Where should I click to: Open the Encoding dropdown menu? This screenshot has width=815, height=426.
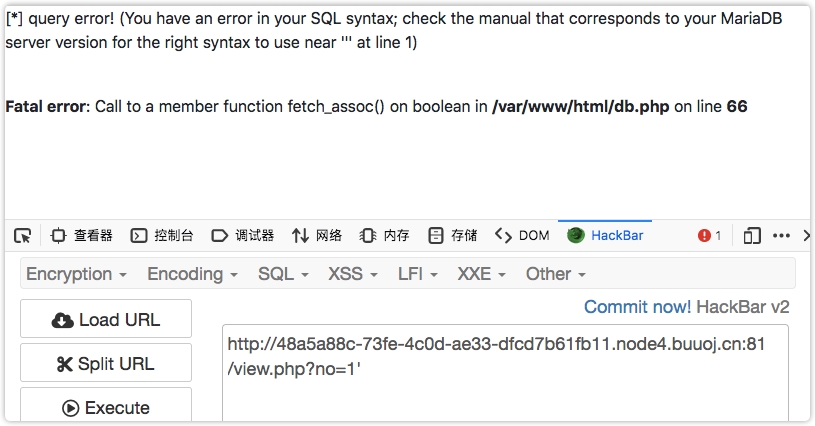tap(192, 274)
